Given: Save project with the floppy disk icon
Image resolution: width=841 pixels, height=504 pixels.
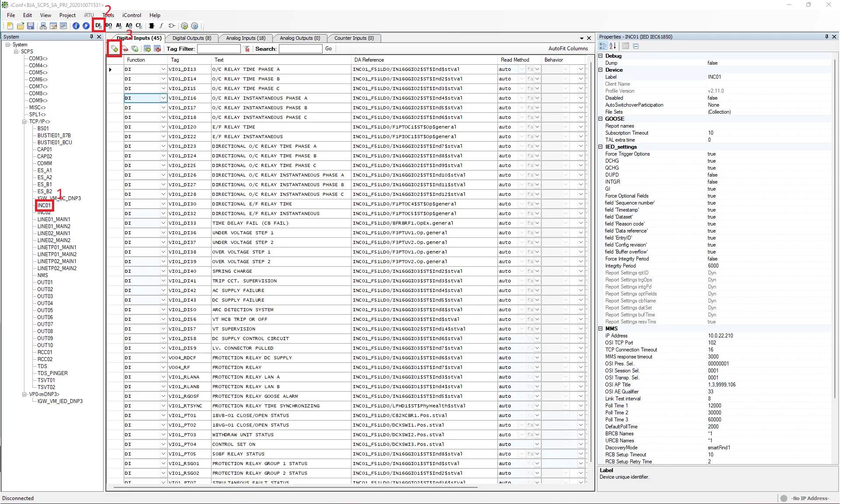Looking at the screenshot, I should (x=31, y=26).
